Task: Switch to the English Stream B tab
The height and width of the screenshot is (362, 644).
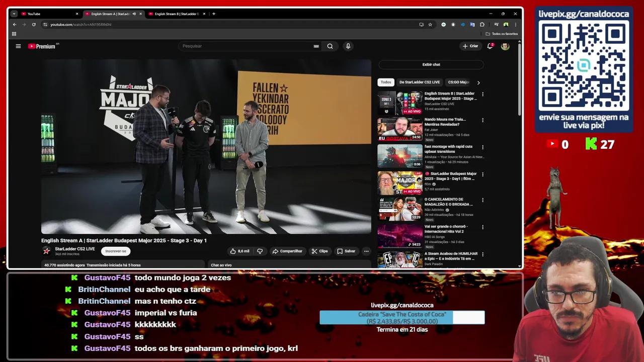Action: pyautogui.click(x=177, y=14)
